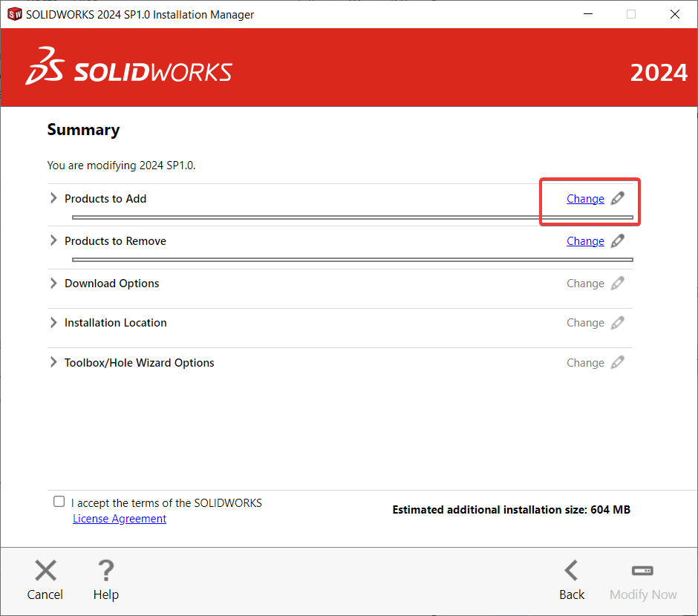Click the pencil icon beside Products to Add

pyautogui.click(x=617, y=198)
